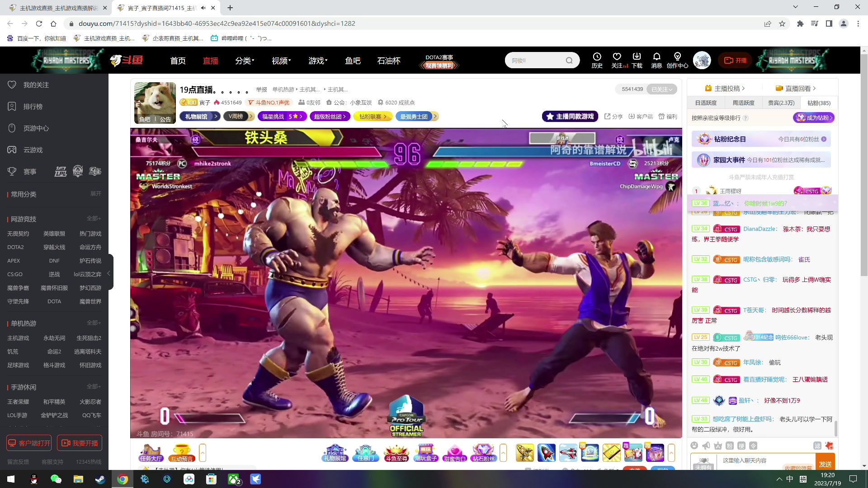Toggle 滤 danmaku filter in chat

click(817, 446)
